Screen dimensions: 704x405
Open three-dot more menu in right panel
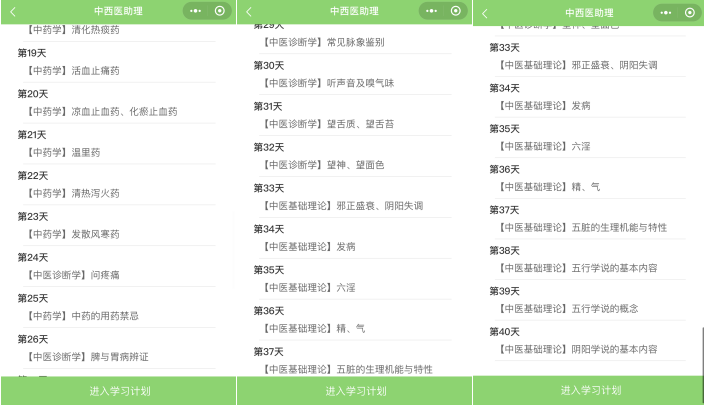coord(668,11)
